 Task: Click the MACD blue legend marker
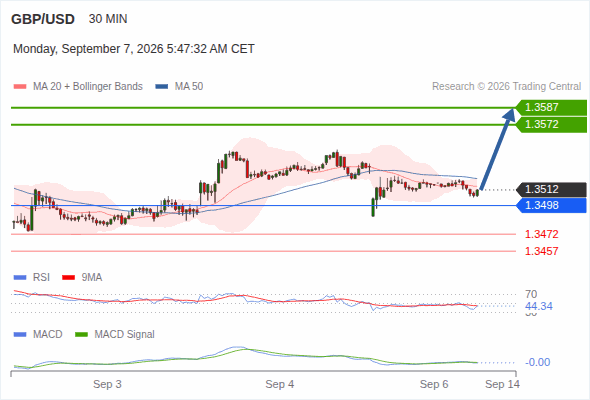[20, 335]
